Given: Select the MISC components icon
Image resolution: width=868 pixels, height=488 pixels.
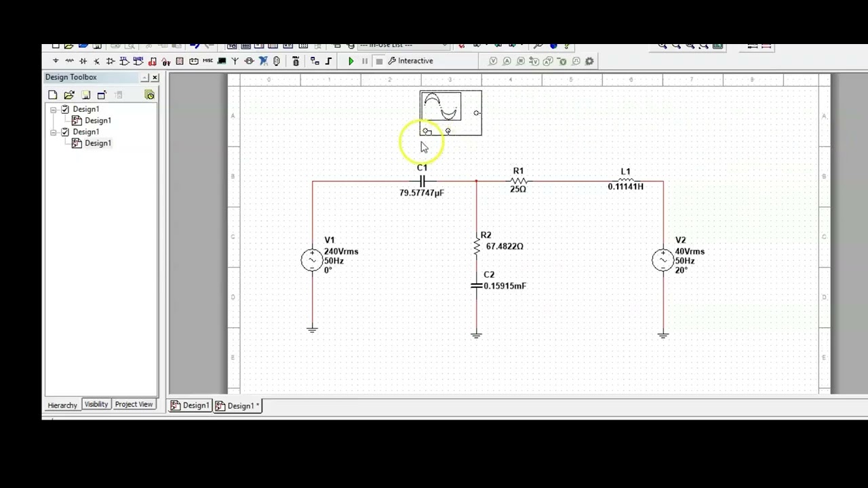Looking at the screenshot, I should tap(208, 61).
